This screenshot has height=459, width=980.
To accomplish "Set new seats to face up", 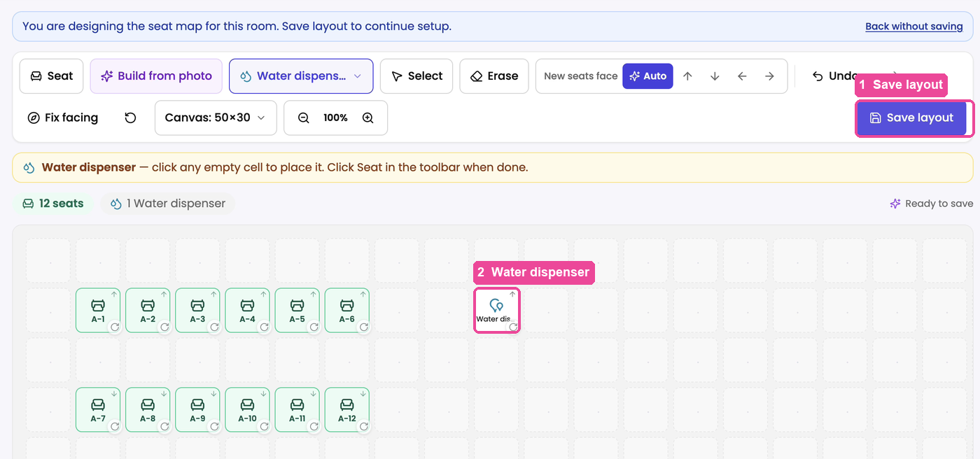I will (687, 76).
